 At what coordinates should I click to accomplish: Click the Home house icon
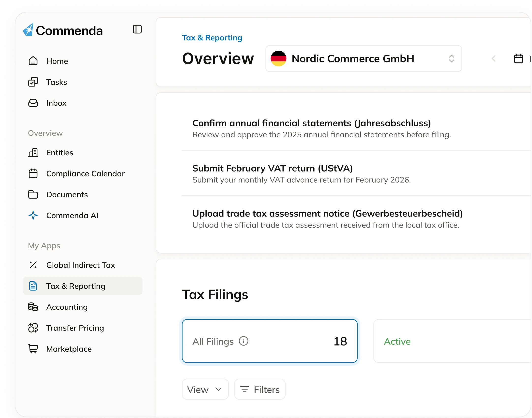(x=33, y=61)
